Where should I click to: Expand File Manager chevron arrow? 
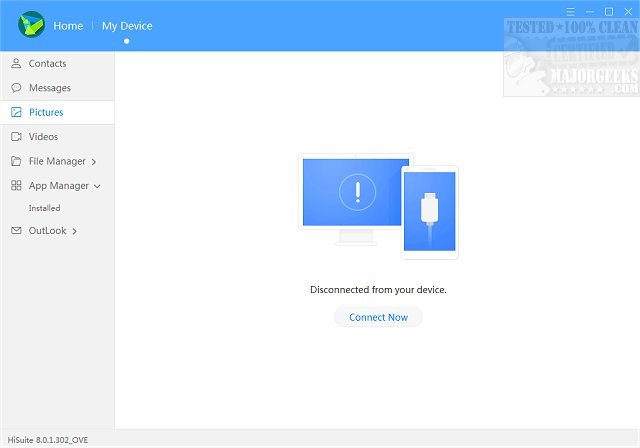click(x=94, y=162)
